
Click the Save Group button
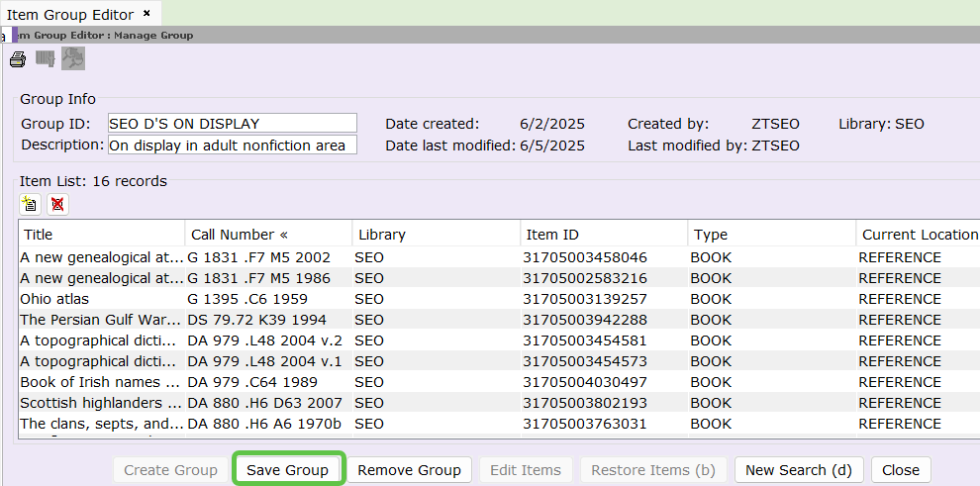(x=287, y=470)
